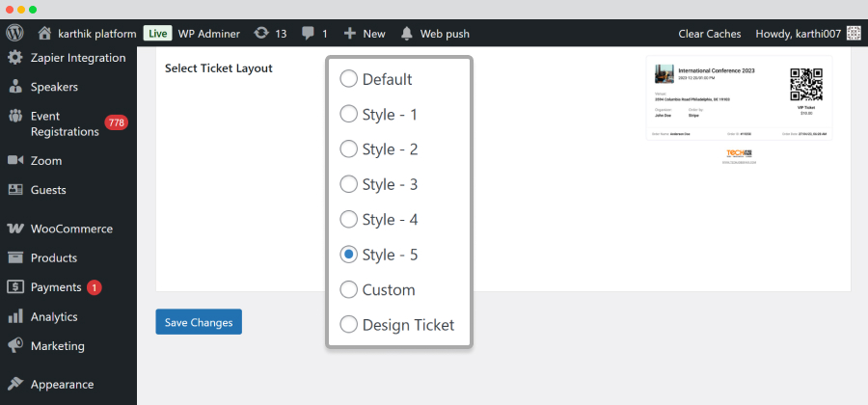
Task: Open the Zapier Integration gear icon
Action: point(15,58)
